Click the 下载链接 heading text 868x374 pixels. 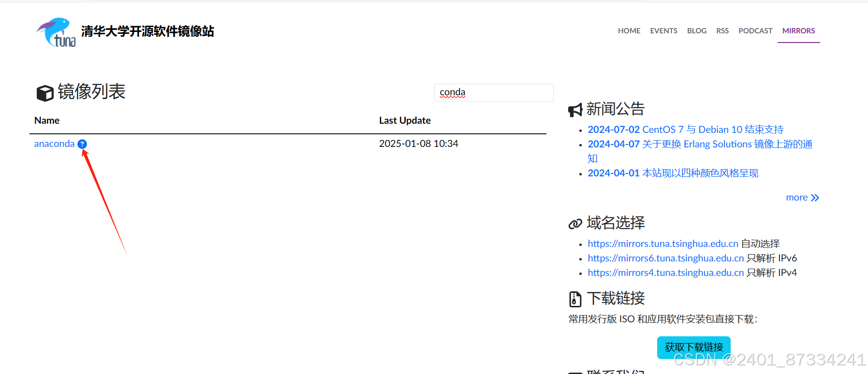[x=616, y=298]
